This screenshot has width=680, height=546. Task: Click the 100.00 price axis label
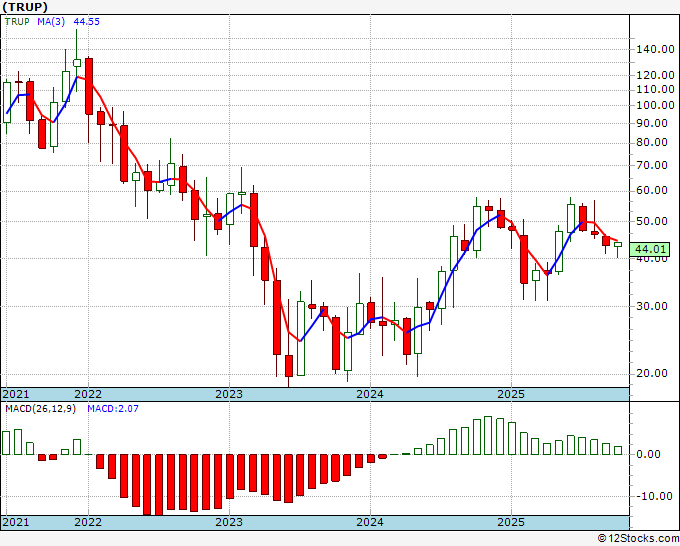655,105
